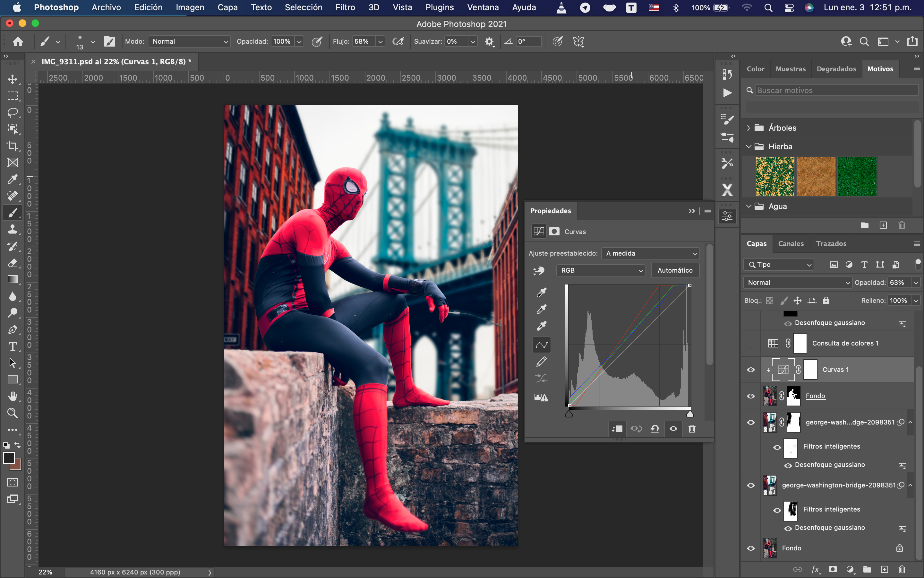Click the foreground color swatch
924x578 pixels.
pos(9,458)
